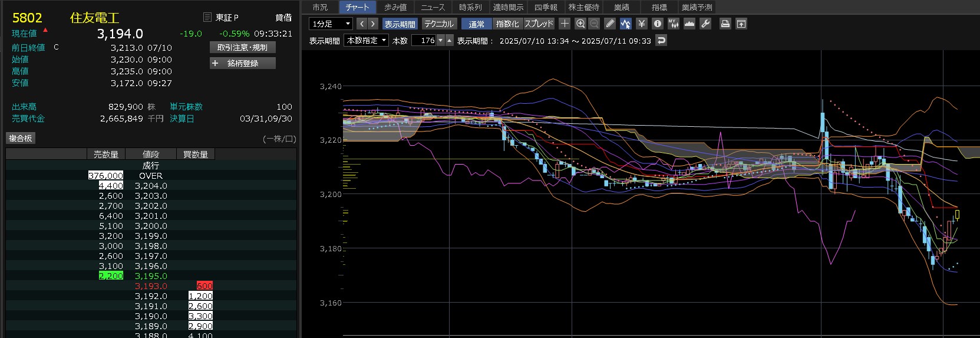980x338 pixels.
Task: Click the yen price icon
Action: (x=642, y=24)
